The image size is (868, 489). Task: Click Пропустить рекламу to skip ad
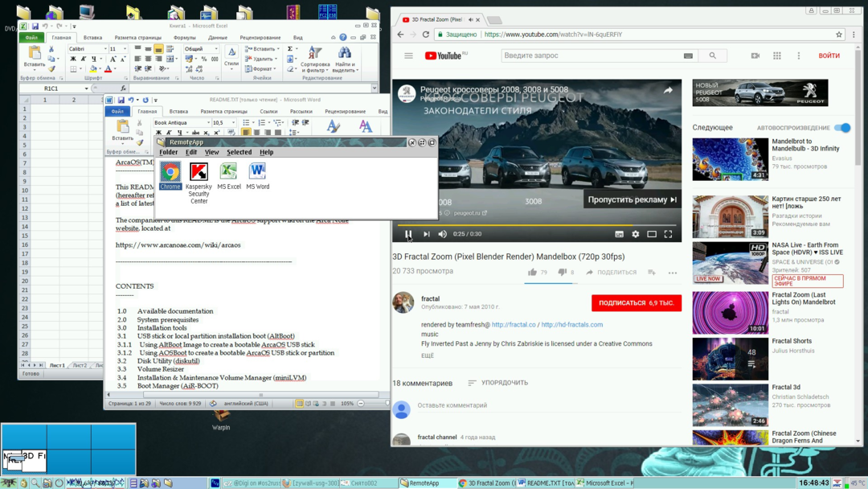click(x=632, y=199)
